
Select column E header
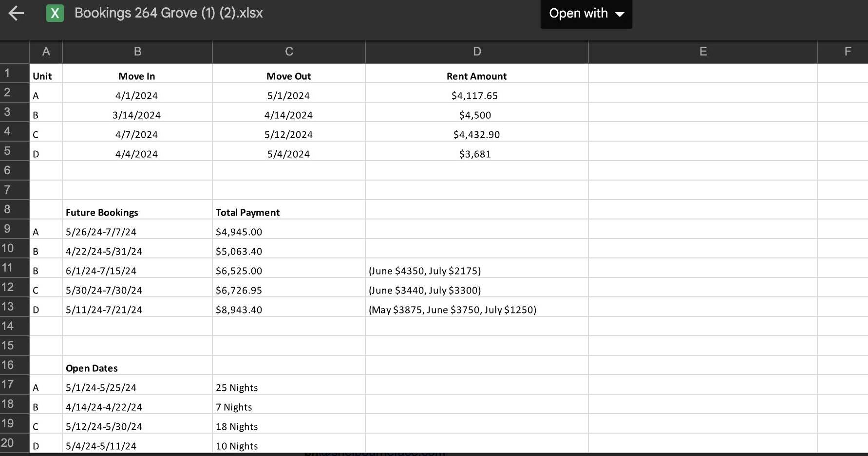(x=703, y=52)
